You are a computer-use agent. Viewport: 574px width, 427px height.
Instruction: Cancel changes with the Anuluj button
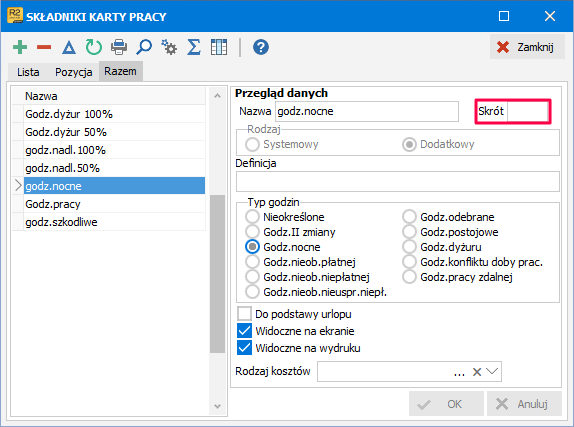click(x=524, y=404)
